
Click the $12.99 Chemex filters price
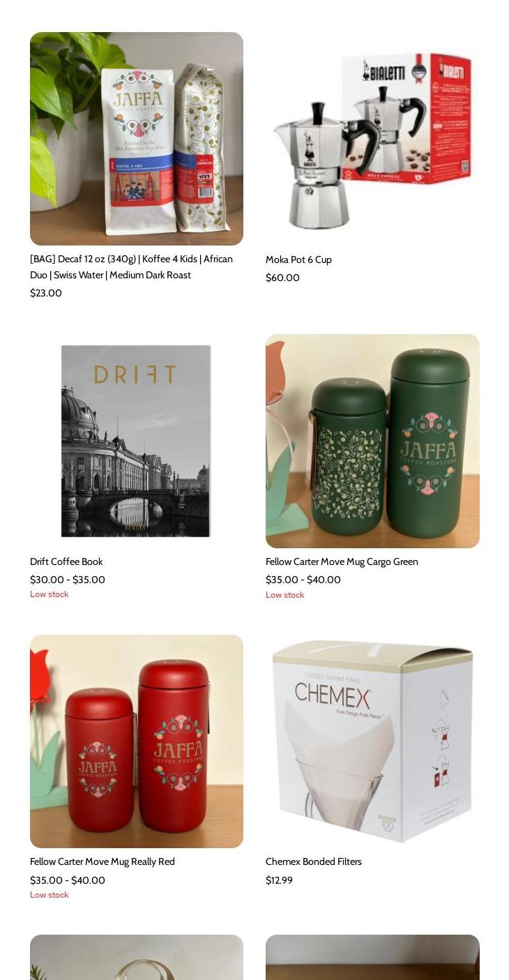tap(279, 880)
